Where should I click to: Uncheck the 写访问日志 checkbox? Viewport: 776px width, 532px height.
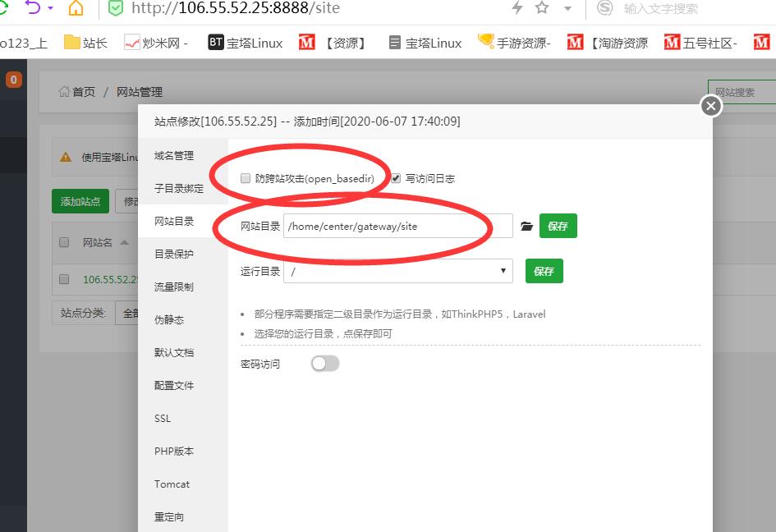[396, 178]
